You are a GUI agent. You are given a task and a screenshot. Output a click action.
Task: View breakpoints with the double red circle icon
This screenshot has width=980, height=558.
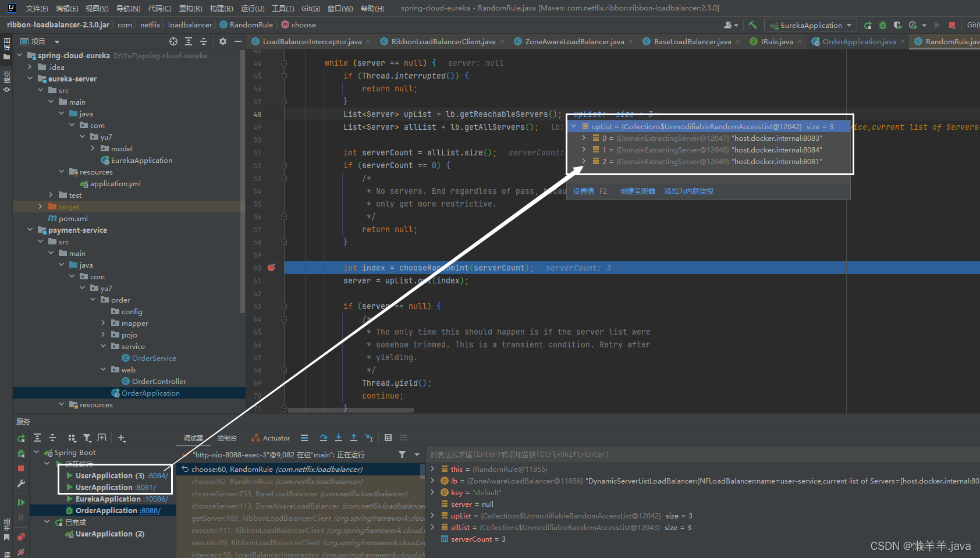pos(21,536)
